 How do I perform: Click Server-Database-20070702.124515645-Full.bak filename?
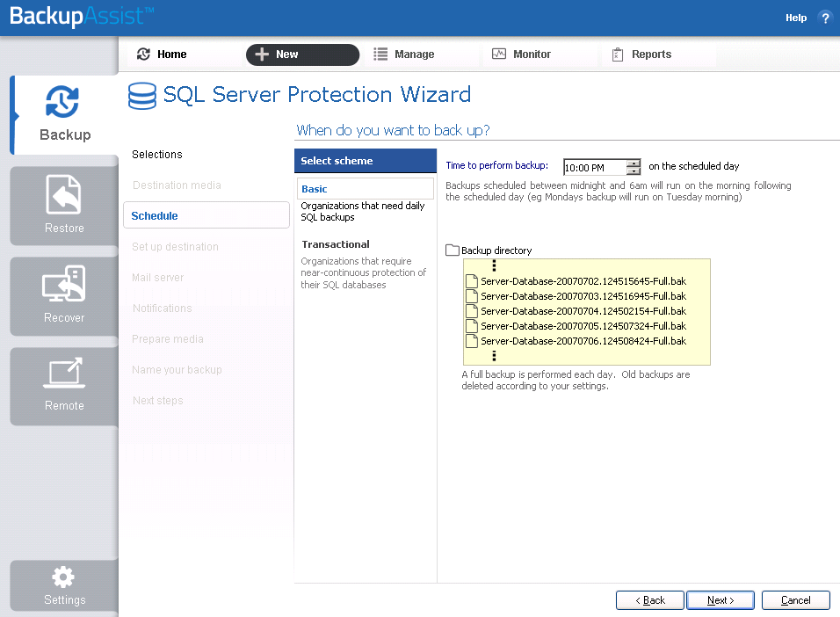click(583, 281)
